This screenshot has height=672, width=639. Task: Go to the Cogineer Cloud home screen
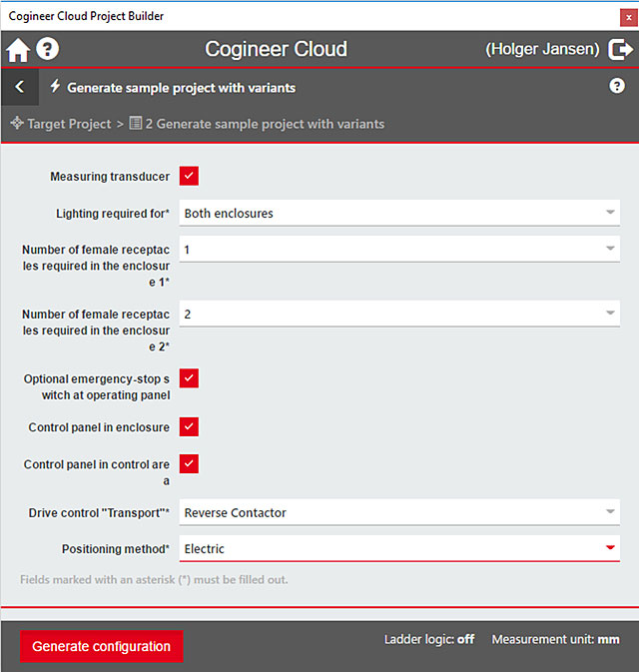(18, 50)
